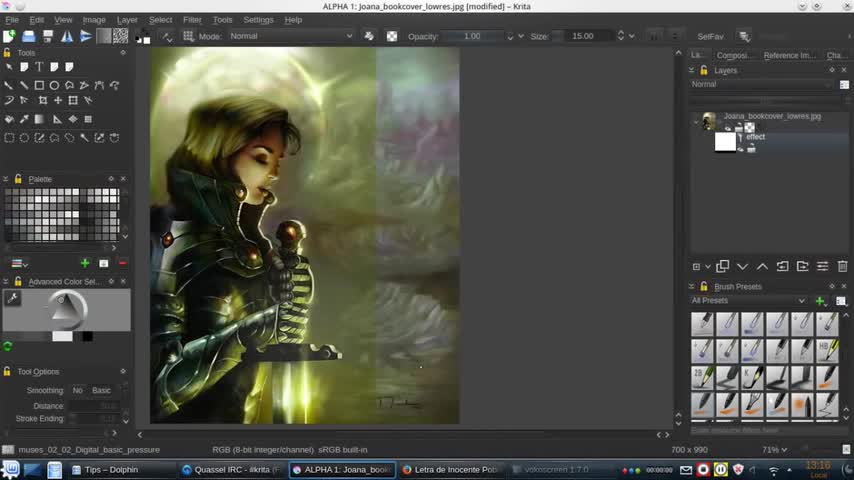Duplicate the selected layer
The height and width of the screenshot is (480, 854).
click(x=723, y=266)
